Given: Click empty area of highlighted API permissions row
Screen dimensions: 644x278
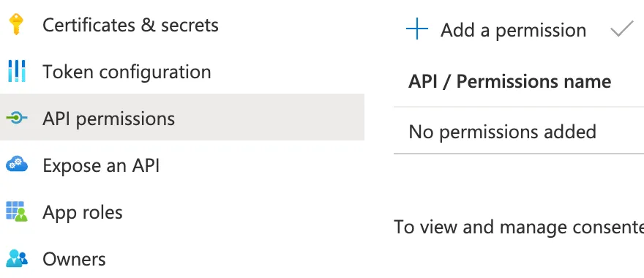Looking at the screenshot, I should click(x=271, y=118).
